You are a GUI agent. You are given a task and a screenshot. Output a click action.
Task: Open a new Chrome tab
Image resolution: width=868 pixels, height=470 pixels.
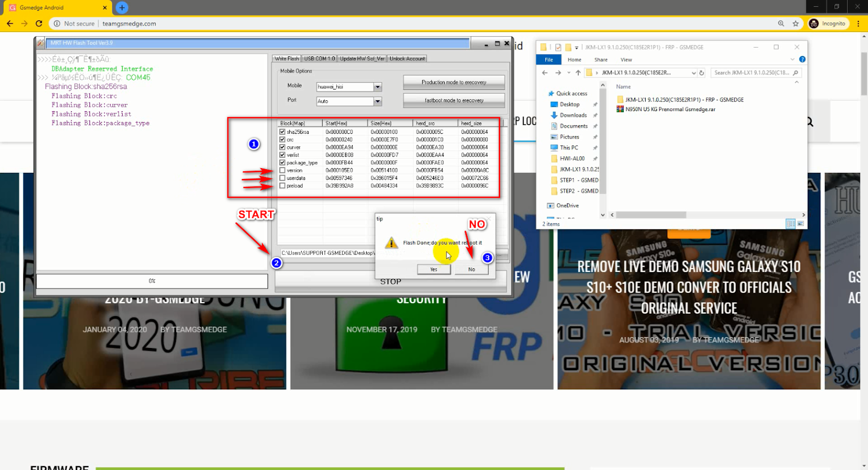pyautogui.click(x=122, y=8)
